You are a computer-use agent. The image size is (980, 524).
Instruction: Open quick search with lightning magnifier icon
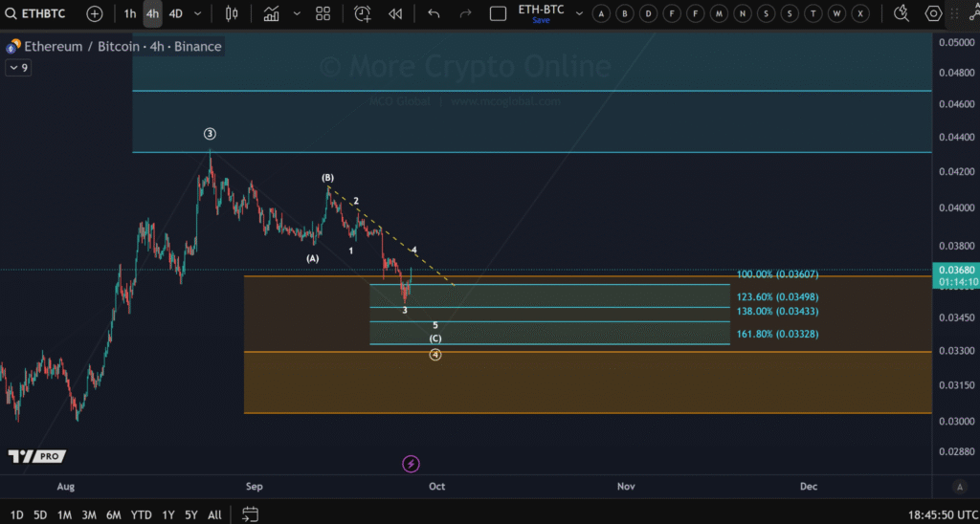(901, 13)
